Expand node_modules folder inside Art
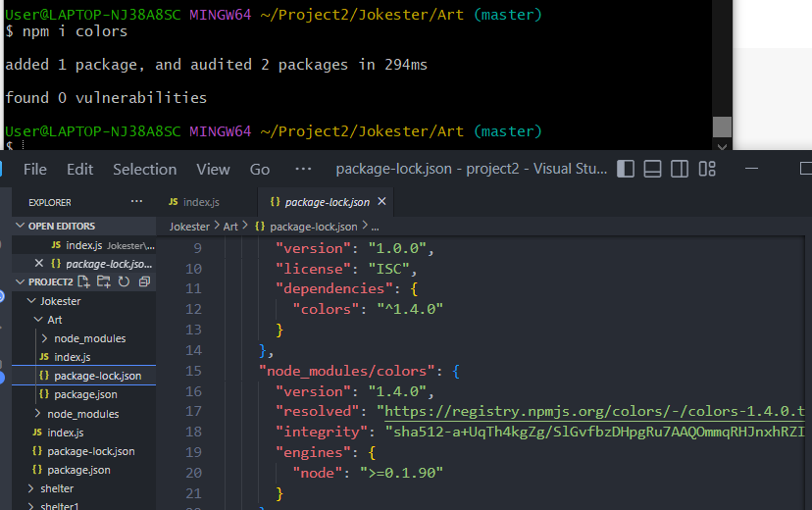 pyautogui.click(x=84, y=338)
